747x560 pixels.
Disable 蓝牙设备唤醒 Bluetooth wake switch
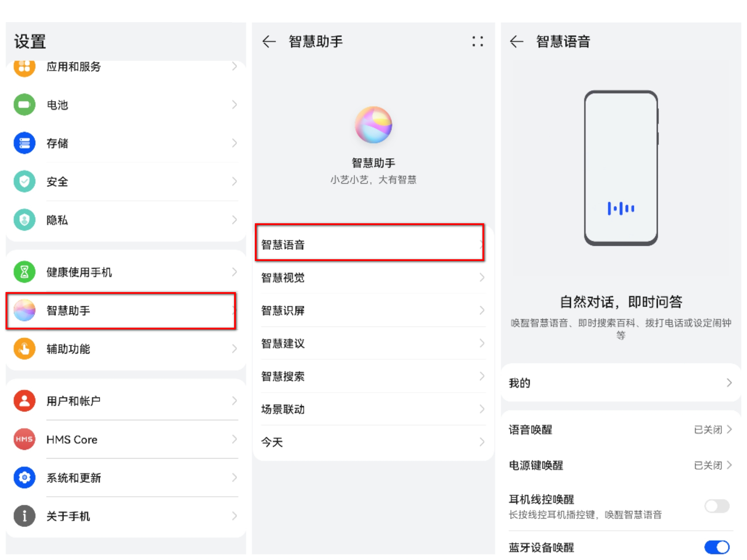pos(717,548)
